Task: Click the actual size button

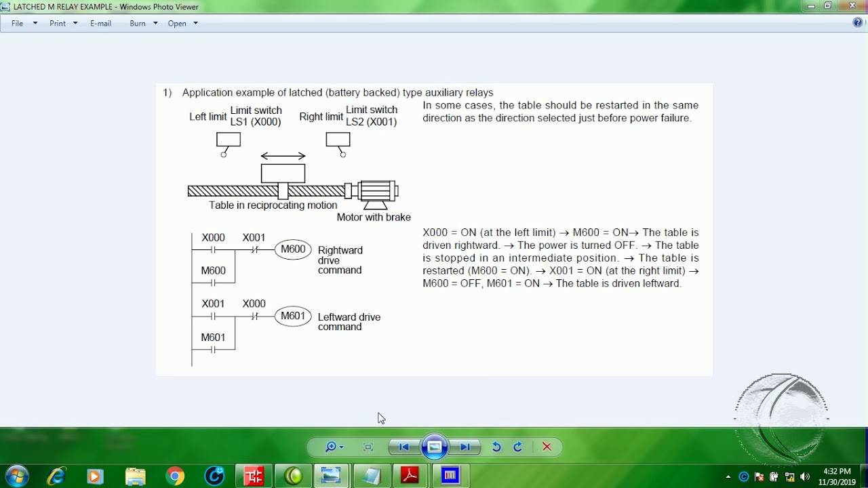Action: [368, 447]
